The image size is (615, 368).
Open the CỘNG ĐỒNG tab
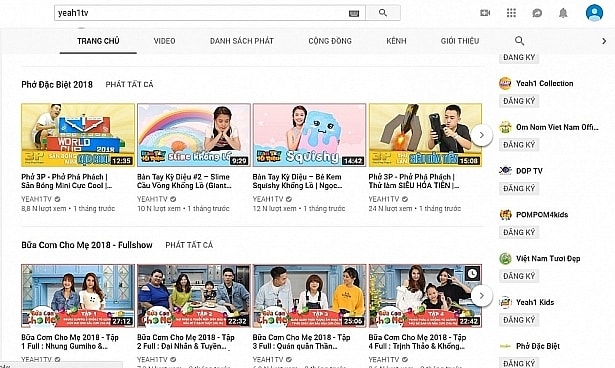[330, 41]
